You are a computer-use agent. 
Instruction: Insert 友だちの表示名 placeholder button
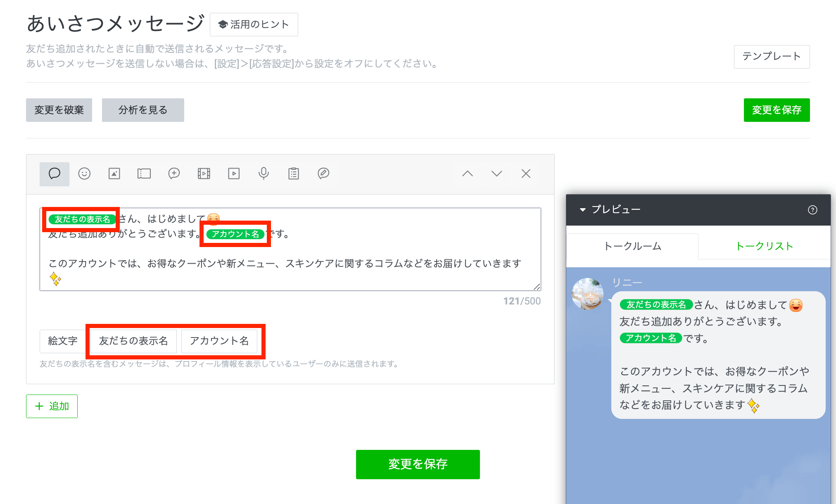133,341
